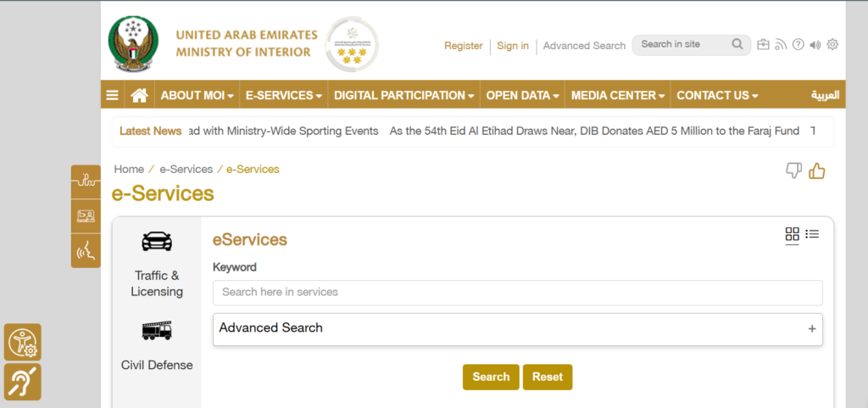
Task: Open the hearing impaired assistance widget
Action: click(x=23, y=382)
